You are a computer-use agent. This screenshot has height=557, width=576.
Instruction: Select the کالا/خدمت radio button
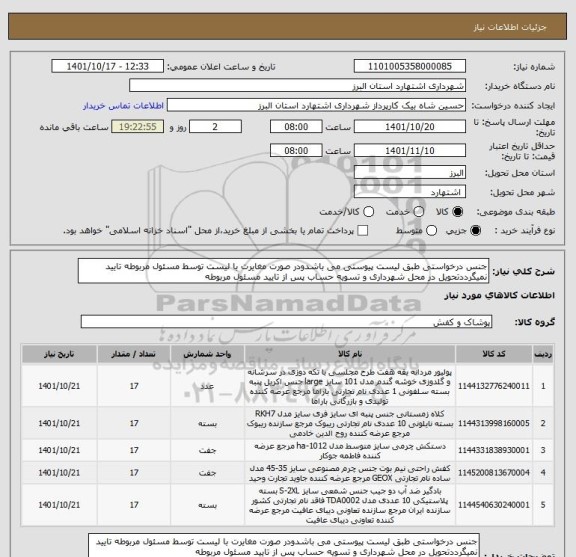click(368, 212)
